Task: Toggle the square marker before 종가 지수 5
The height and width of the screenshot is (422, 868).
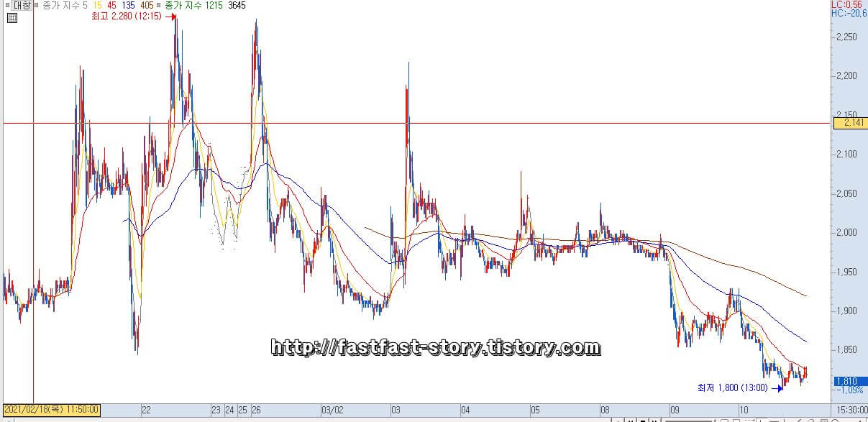Action: point(38,6)
